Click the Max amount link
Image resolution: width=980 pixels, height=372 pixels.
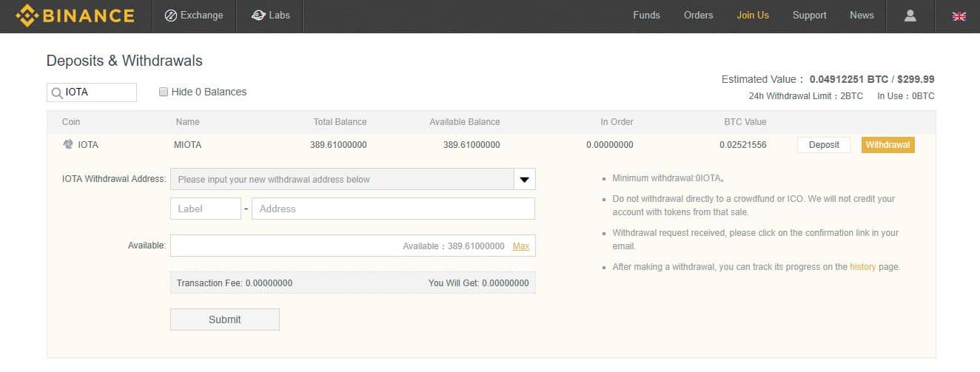(x=521, y=246)
